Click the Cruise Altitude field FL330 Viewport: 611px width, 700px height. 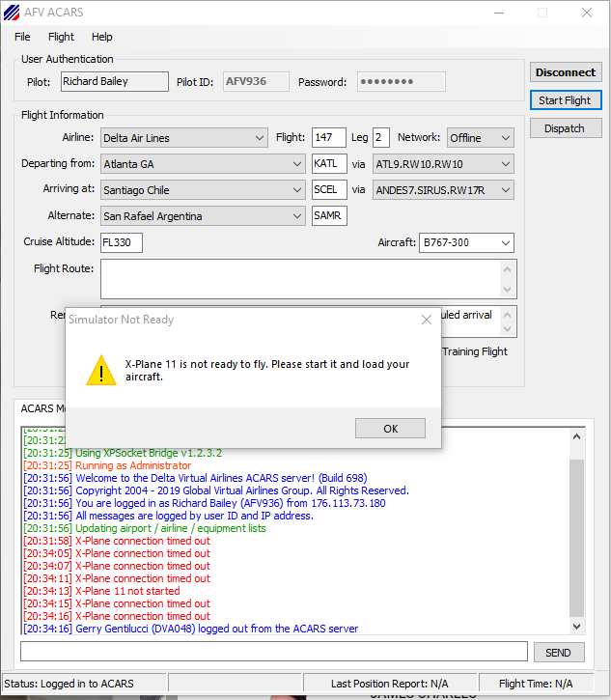click(122, 242)
